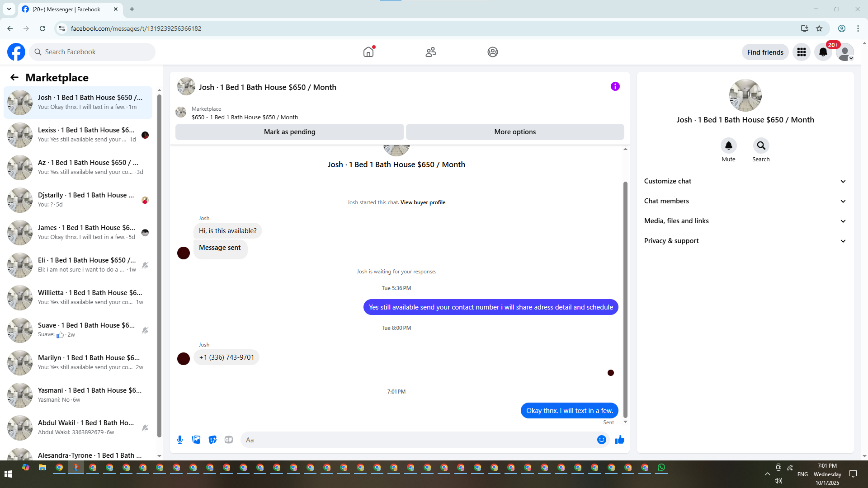Show hidden system tray icons

coord(768,474)
